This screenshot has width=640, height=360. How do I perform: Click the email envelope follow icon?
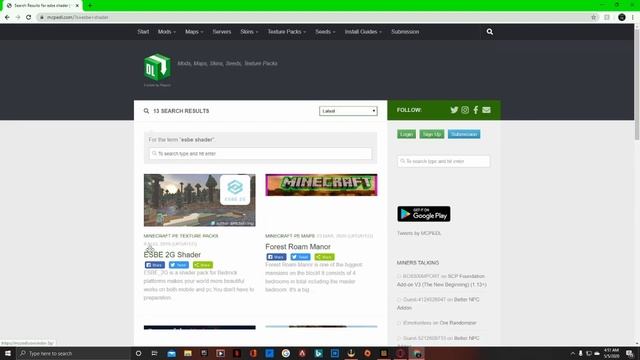(x=486, y=110)
